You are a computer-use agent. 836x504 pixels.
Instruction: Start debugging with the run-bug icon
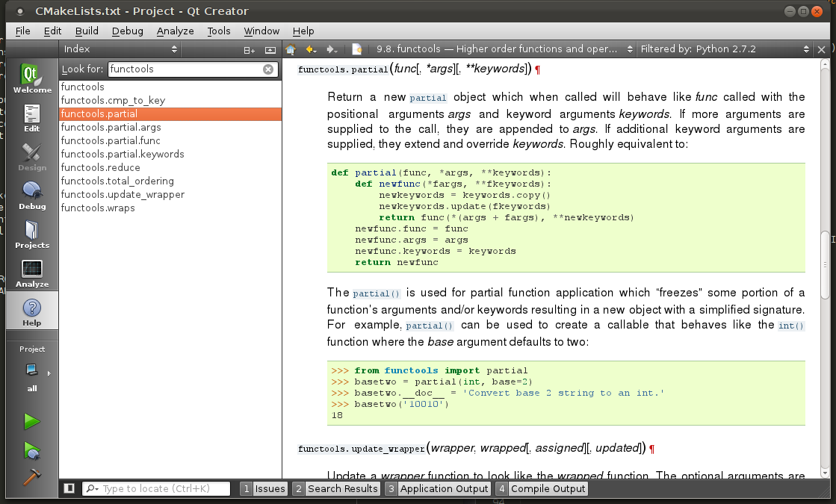click(31, 450)
